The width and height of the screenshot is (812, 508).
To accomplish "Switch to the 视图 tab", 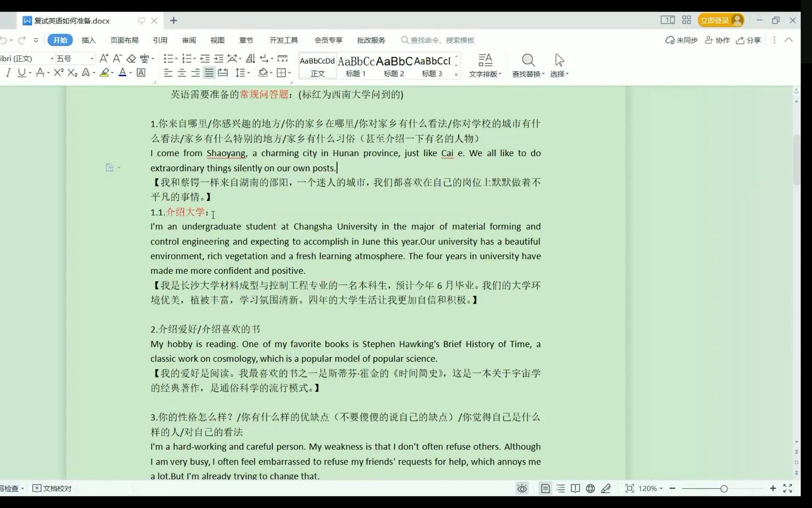I will pyautogui.click(x=218, y=40).
